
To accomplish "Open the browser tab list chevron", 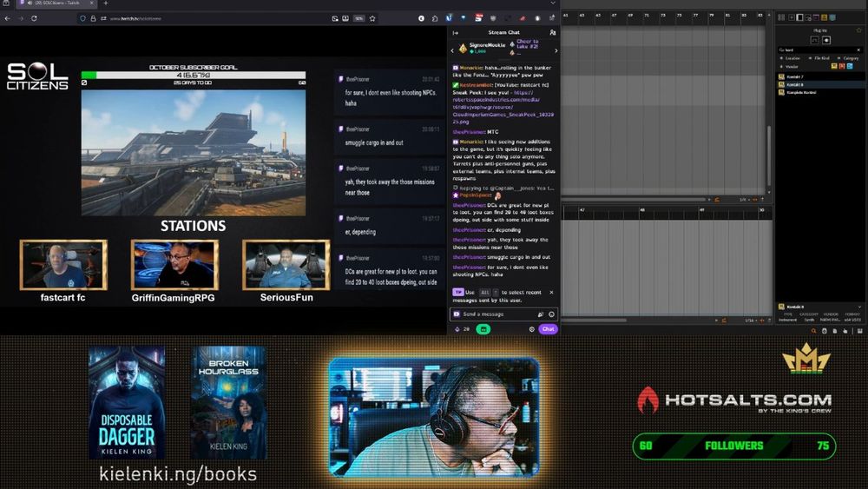I will pyautogui.click(x=552, y=3).
